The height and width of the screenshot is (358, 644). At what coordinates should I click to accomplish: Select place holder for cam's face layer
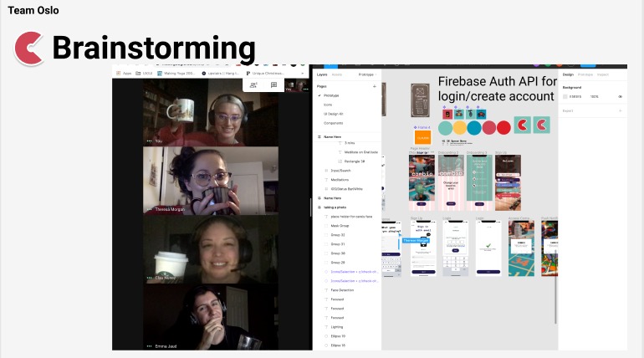351,217
